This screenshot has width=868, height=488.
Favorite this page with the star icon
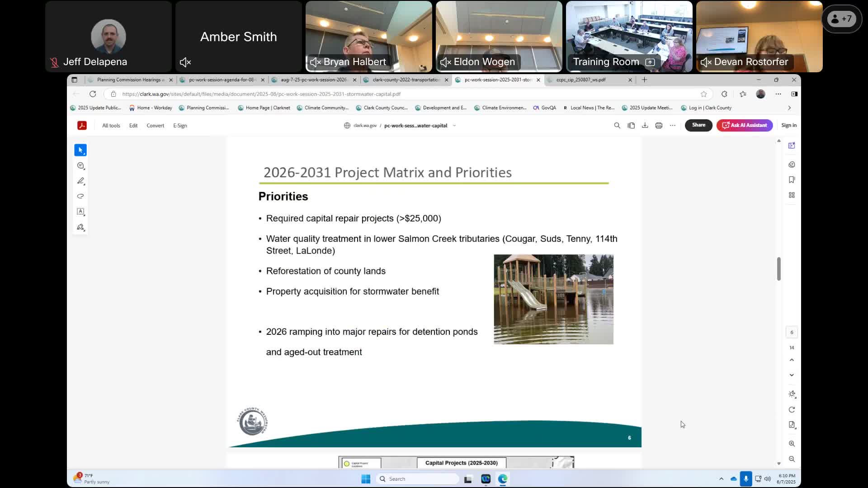(x=704, y=94)
